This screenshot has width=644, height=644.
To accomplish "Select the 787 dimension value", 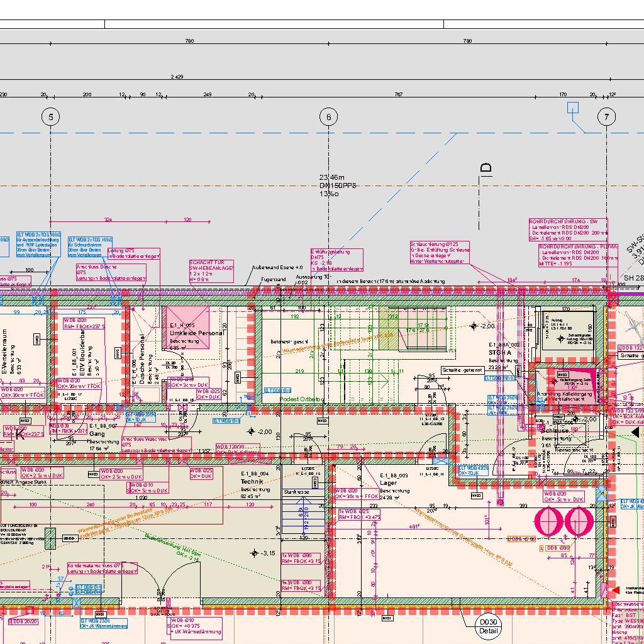I will [x=398, y=94].
